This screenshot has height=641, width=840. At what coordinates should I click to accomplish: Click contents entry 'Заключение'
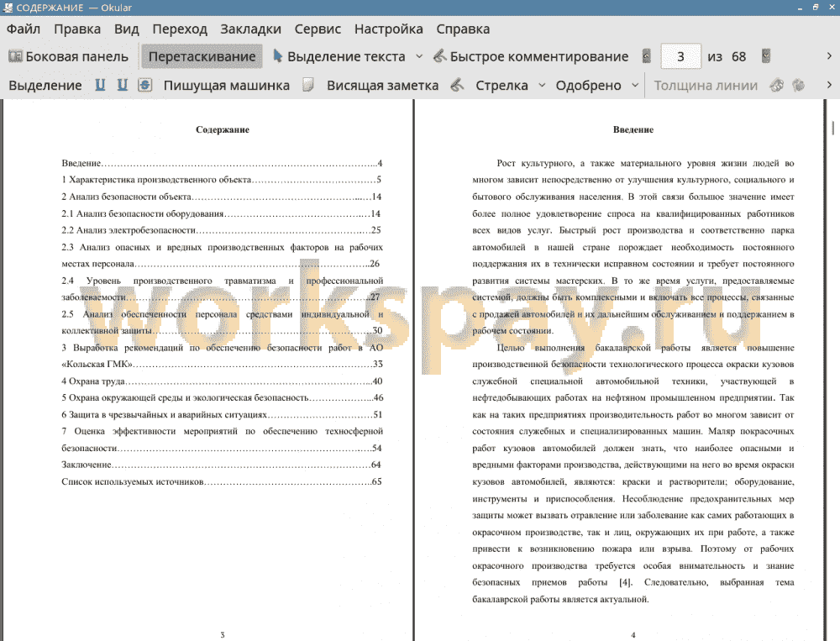[x=221, y=465]
